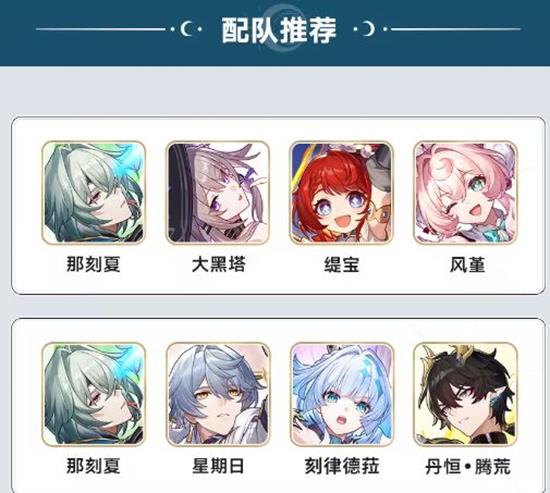This screenshot has width=550, height=493.
Task: Click the 缇宝 name label
Action: tap(342, 264)
